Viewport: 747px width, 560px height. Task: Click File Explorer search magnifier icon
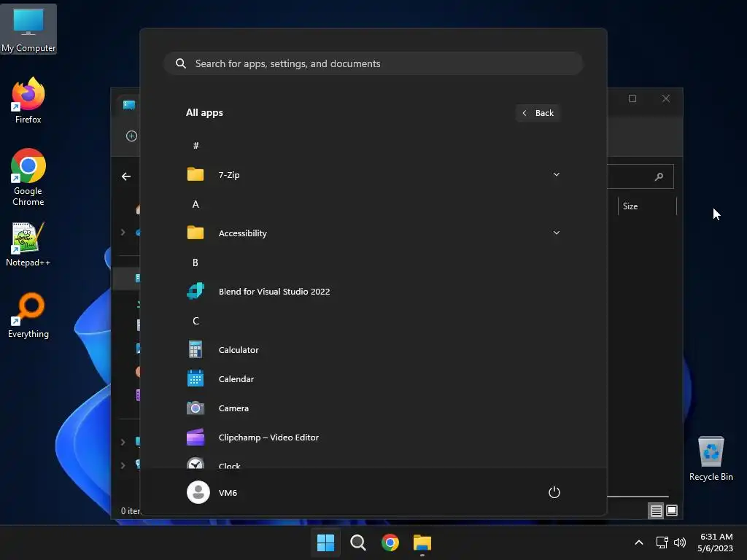pyautogui.click(x=659, y=176)
